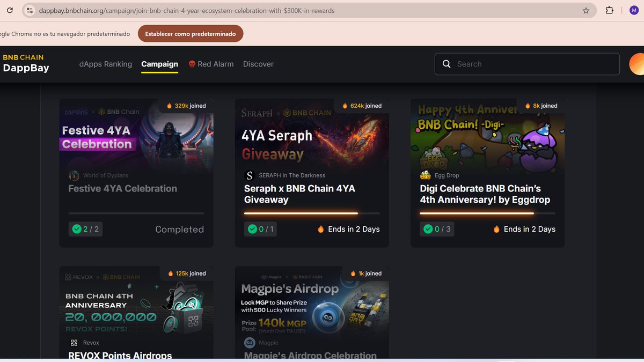The width and height of the screenshot is (644, 362).
Task: Click the Eggdrop campaign progress bar
Action: point(487,213)
